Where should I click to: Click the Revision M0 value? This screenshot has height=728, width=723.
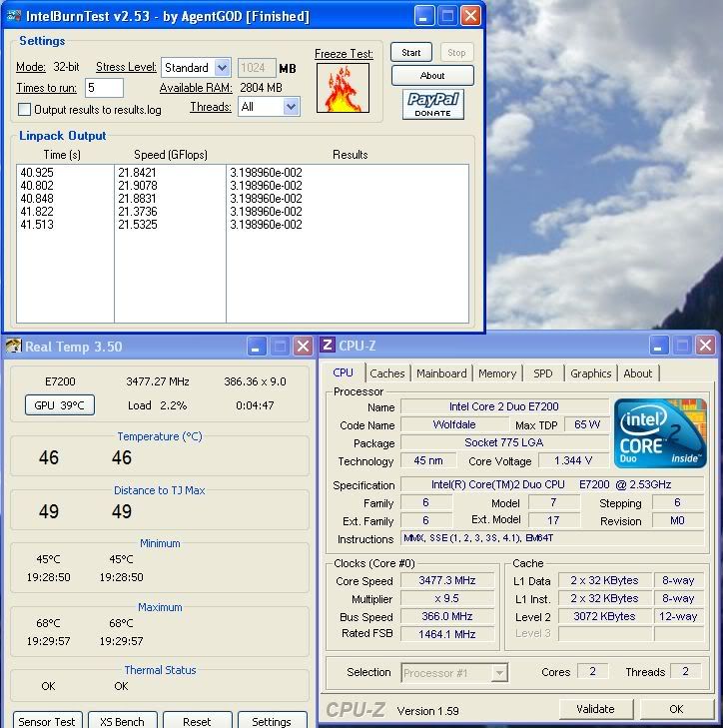[x=677, y=520]
